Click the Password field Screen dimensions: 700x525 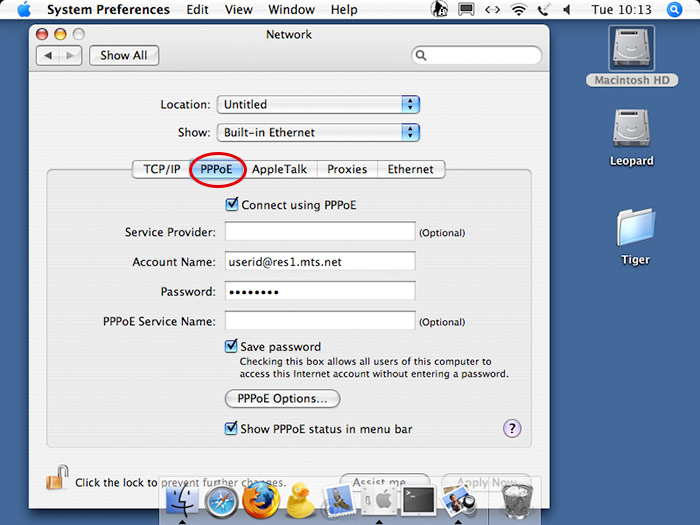(320, 291)
